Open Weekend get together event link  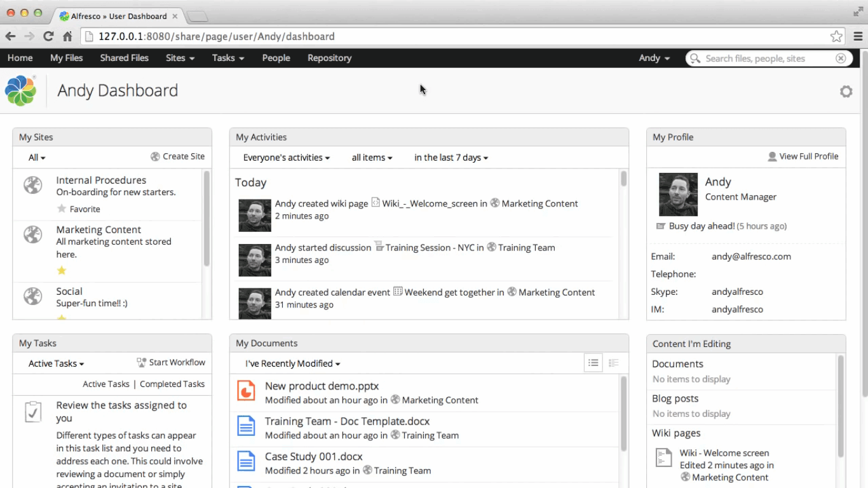click(x=449, y=292)
